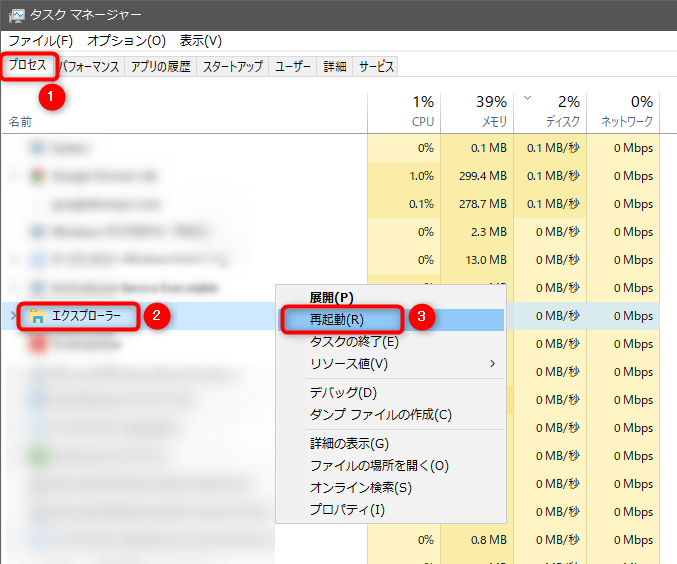This screenshot has height=564, width=677.
Task: Sort by the ネットワーク column header
Action: tap(623, 112)
